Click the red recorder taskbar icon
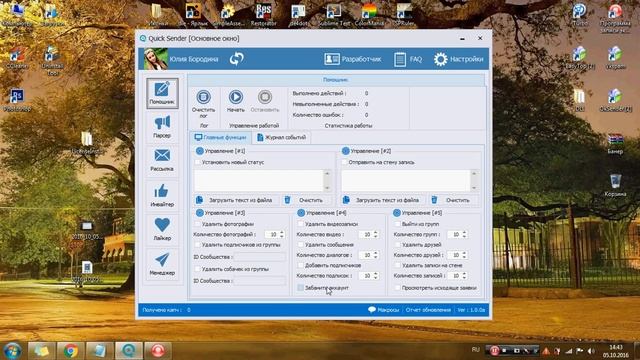 tap(158, 351)
